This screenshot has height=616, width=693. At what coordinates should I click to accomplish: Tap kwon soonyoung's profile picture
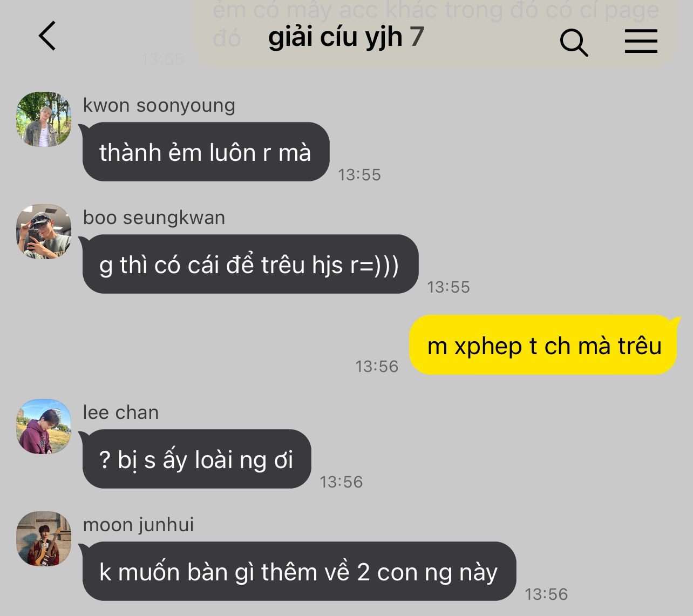tap(44, 119)
